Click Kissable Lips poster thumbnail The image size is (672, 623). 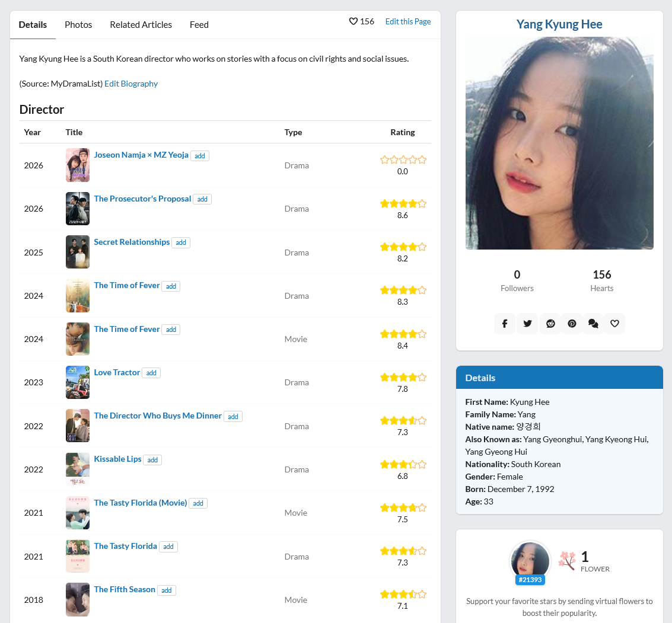[x=78, y=469]
